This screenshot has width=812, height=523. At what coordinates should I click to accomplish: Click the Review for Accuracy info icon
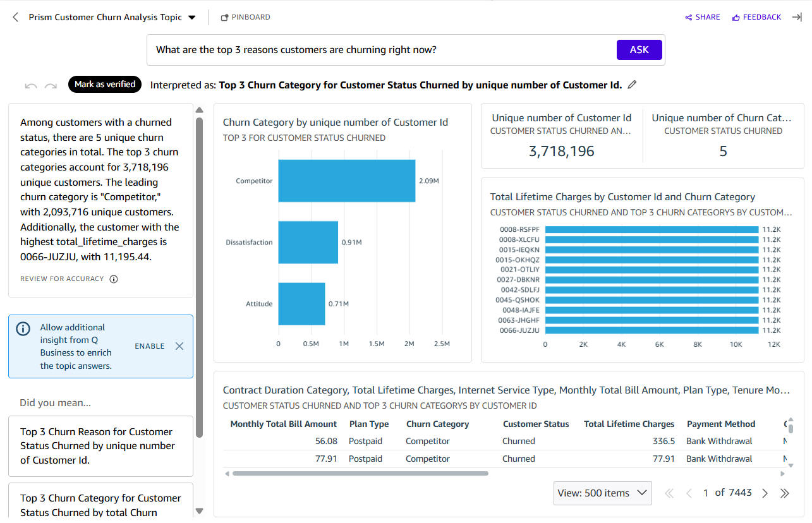tap(114, 279)
